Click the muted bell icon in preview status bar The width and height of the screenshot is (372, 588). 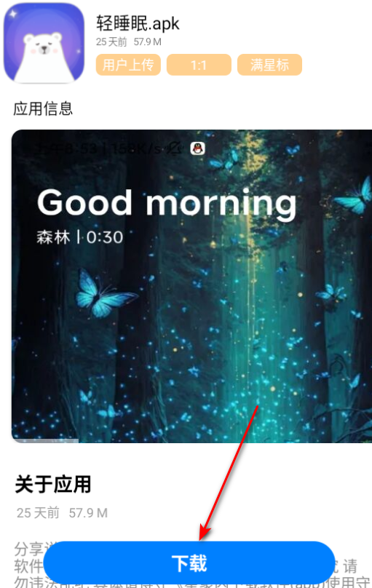coord(175,148)
